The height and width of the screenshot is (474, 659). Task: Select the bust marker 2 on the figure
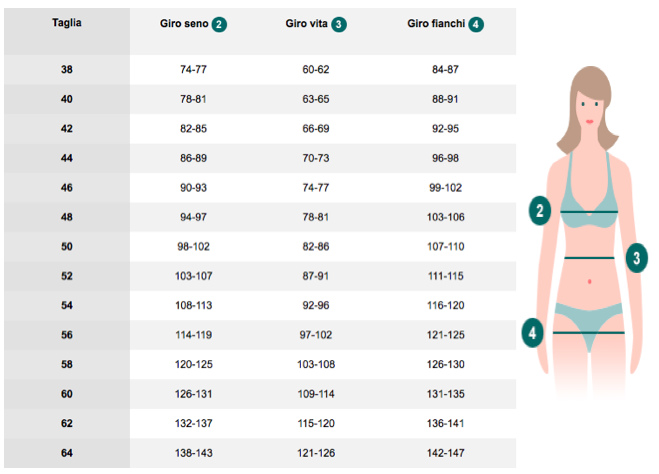point(540,210)
